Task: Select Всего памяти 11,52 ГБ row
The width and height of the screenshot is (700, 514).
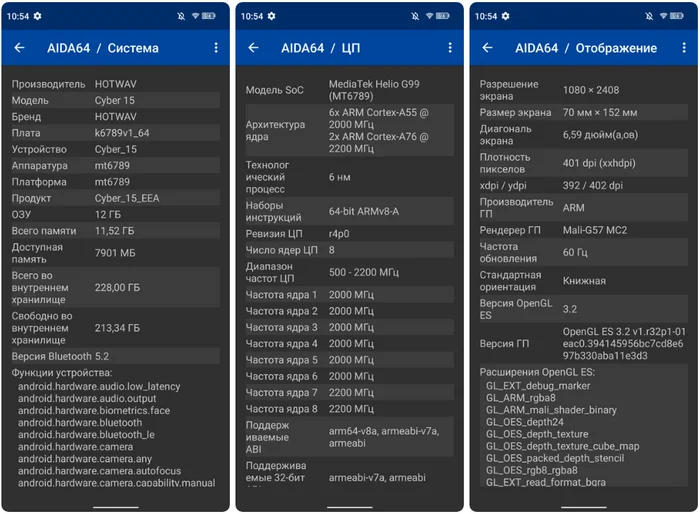Action: pos(116,231)
